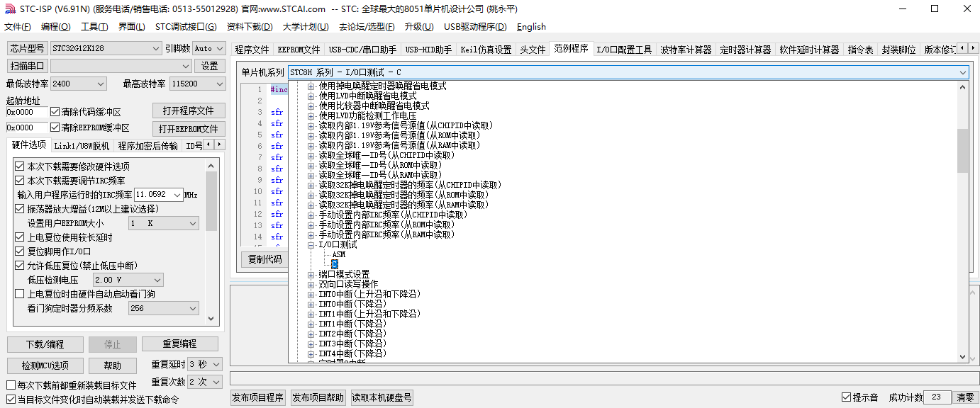
Task: Click left arrow of hardware options tab strip
Action: pos(208,144)
